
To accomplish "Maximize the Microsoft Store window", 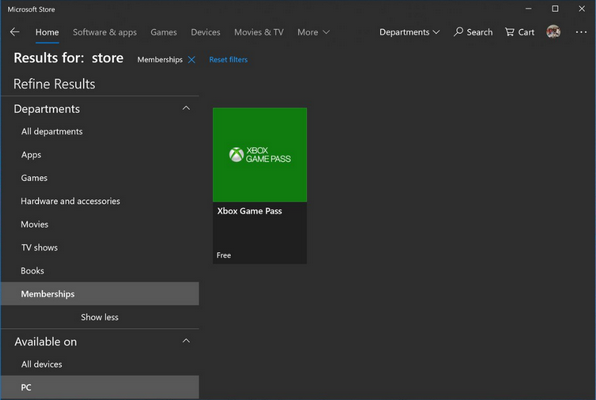I will tap(555, 9).
